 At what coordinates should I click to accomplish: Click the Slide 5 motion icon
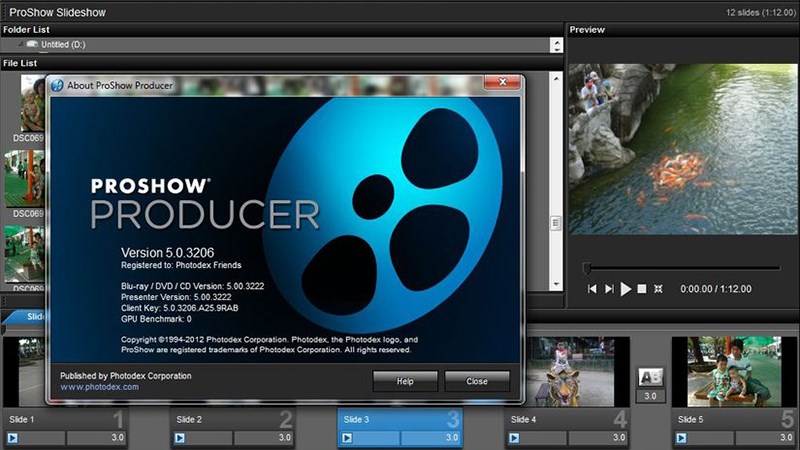point(682,438)
